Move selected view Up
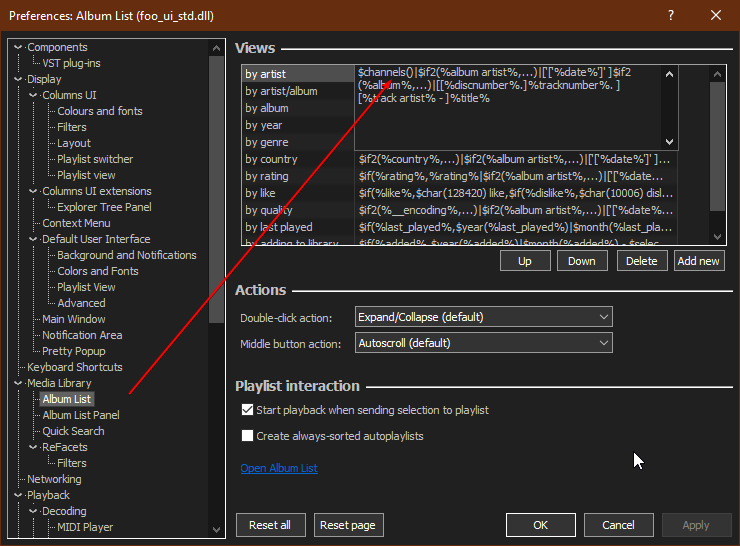Image resolution: width=740 pixels, height=546 pixels. point(524,261)
